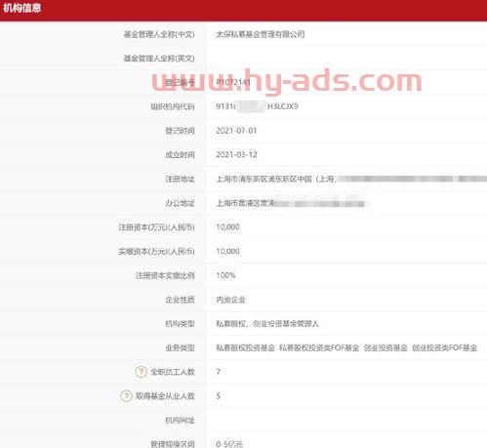The image size is (487, 448).
Task: Select the paid-in ratio value 100%
Action: pos(225,275)
